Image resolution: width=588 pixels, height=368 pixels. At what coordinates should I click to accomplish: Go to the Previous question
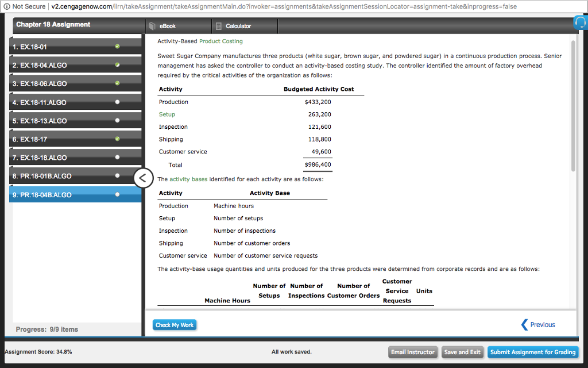(538, 324)
